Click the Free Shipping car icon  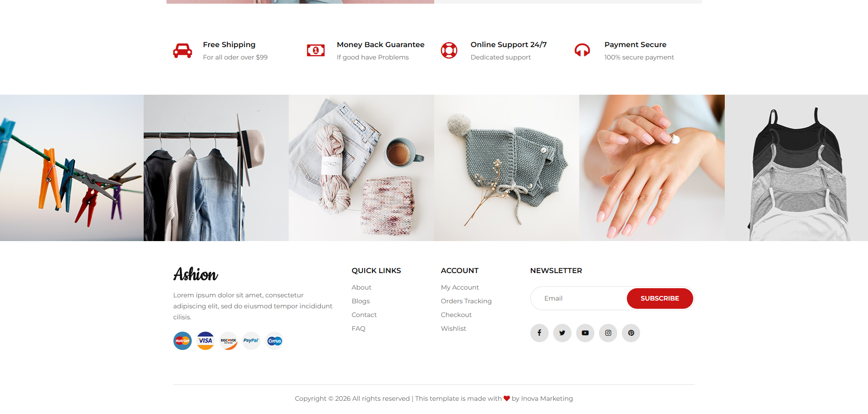183,50
